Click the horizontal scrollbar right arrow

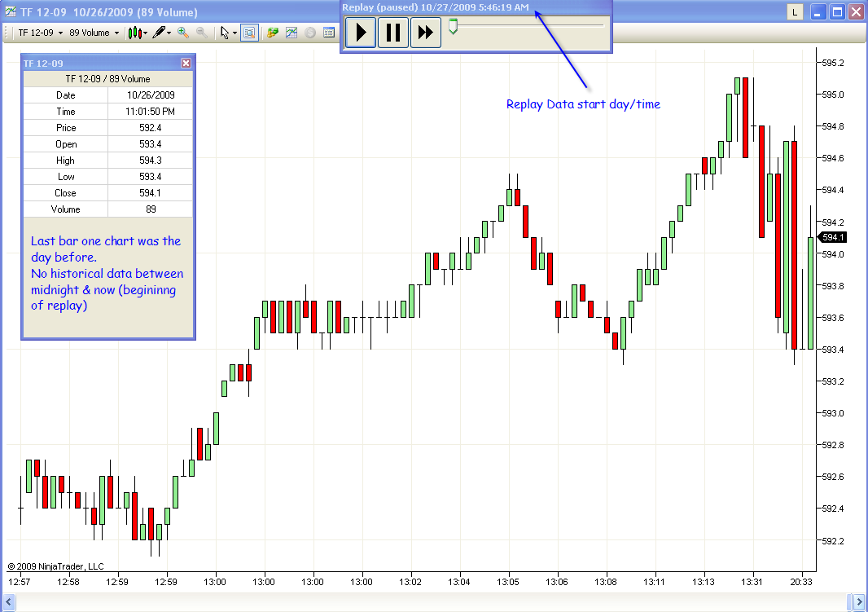coord(859,602)
